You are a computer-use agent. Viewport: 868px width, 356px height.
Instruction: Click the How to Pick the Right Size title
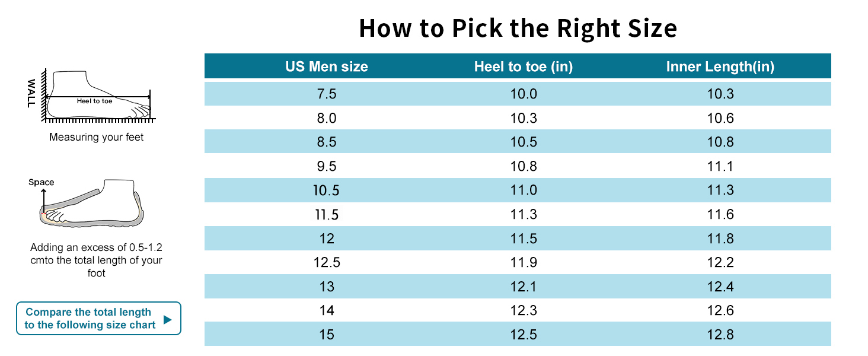(x=518, y=28)
